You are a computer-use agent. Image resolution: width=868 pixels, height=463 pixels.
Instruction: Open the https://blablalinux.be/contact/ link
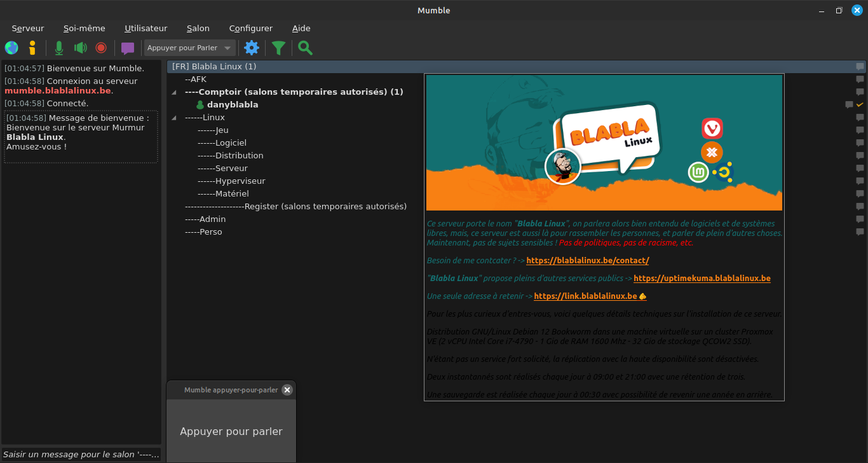click(x=588, y=260)
